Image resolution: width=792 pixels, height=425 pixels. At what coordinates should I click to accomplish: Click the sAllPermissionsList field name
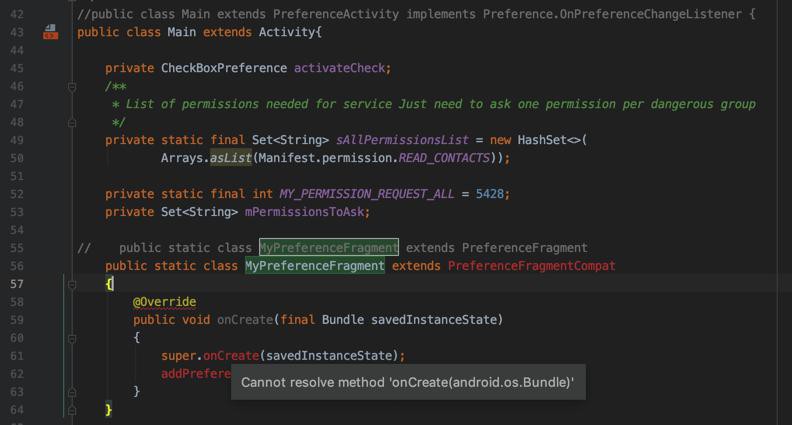pyautogui.click(x=402, y=140)
